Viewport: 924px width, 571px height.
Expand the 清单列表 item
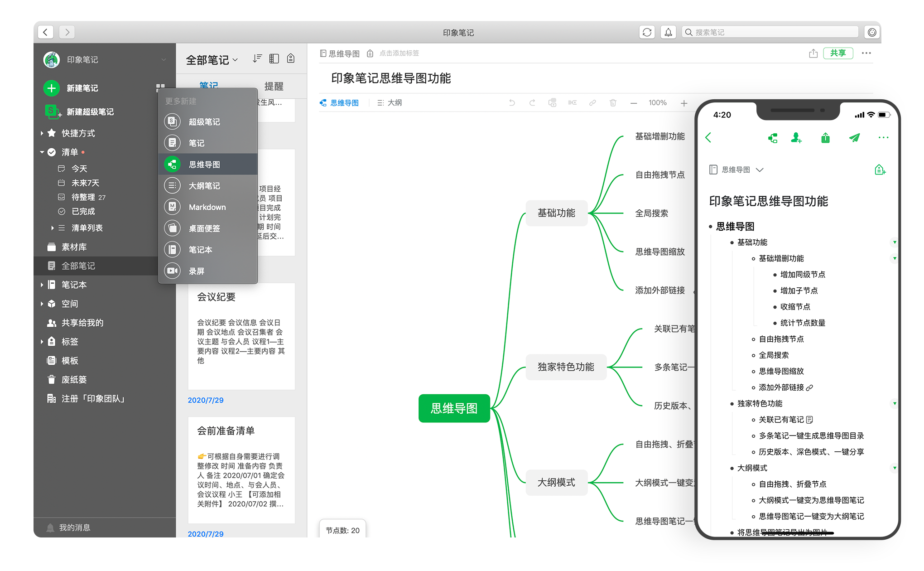tap(52, 228)
